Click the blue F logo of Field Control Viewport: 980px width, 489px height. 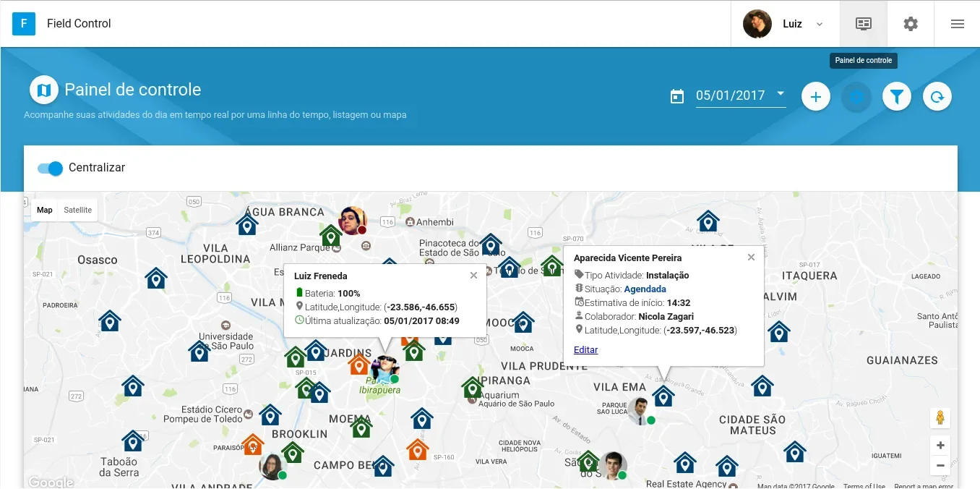(24, 24)
